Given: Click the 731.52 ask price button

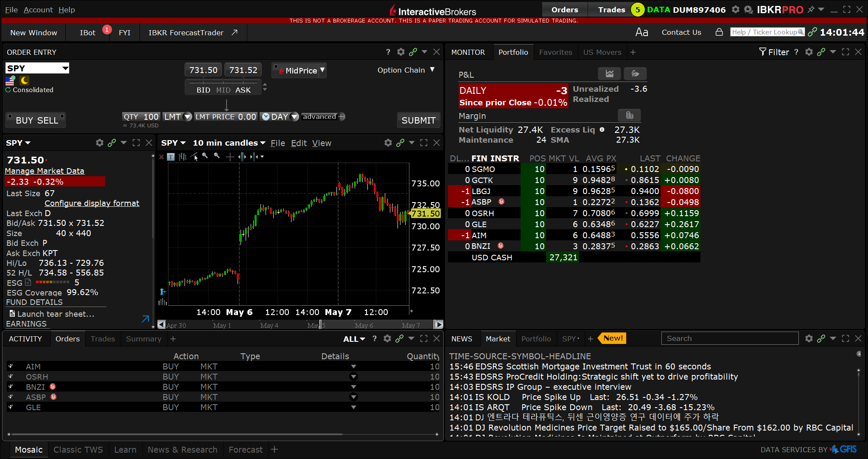Looking at the screenshot, I should [x=243, y=70].
